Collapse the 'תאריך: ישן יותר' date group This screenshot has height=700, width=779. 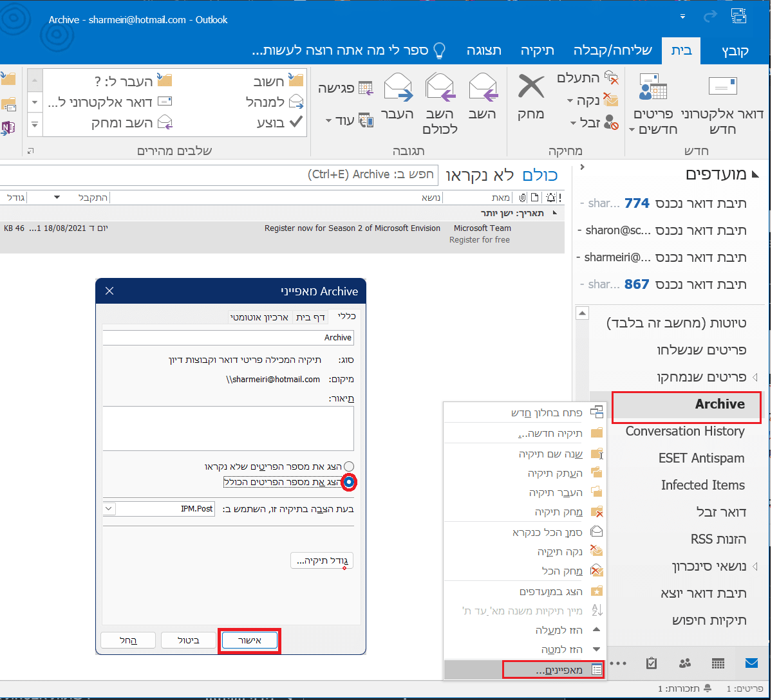tap(556, 213)
